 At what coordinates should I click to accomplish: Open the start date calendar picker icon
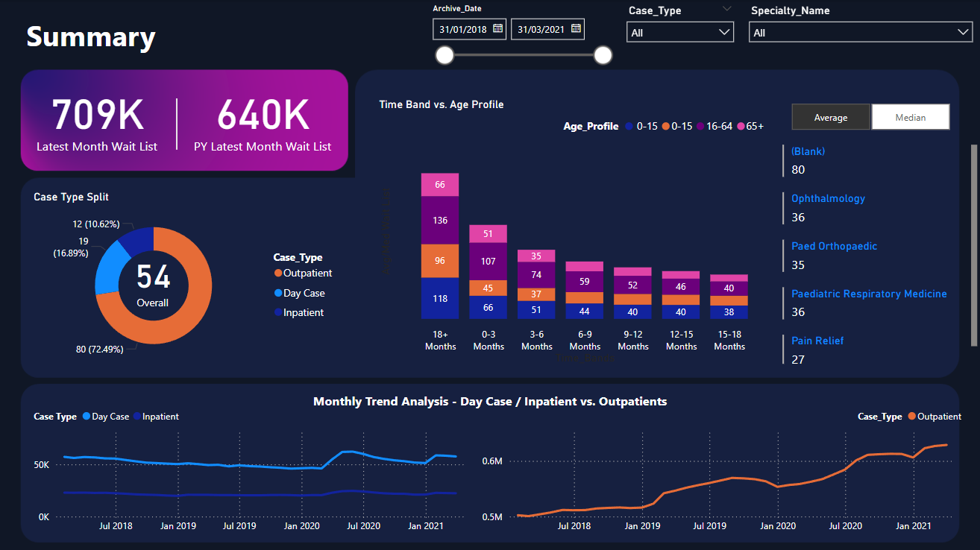click(x=497, y=29)
